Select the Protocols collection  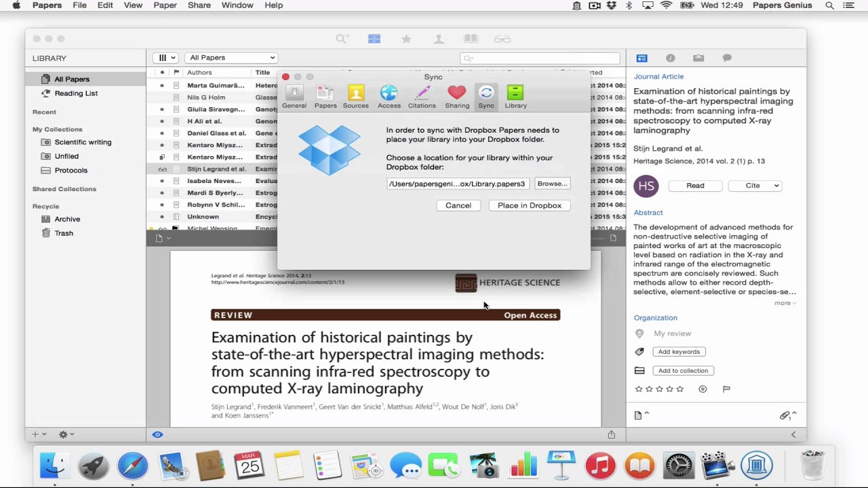pos(71,171)
